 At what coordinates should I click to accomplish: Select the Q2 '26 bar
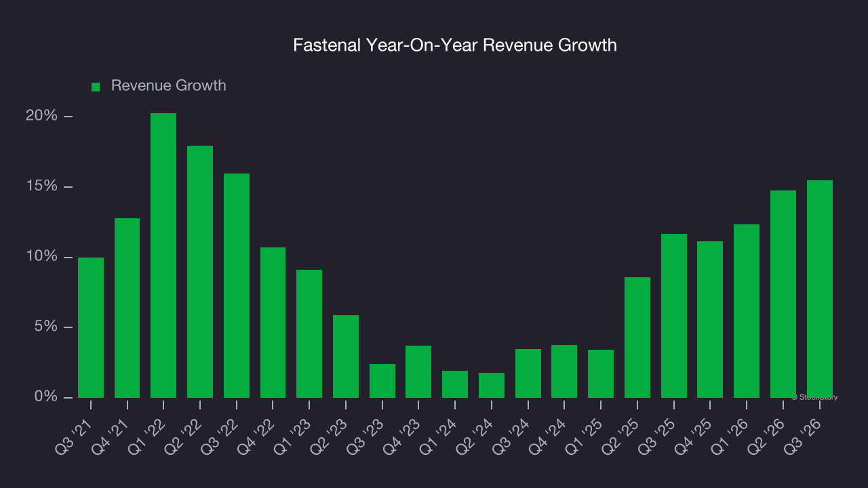click(783, 294)
